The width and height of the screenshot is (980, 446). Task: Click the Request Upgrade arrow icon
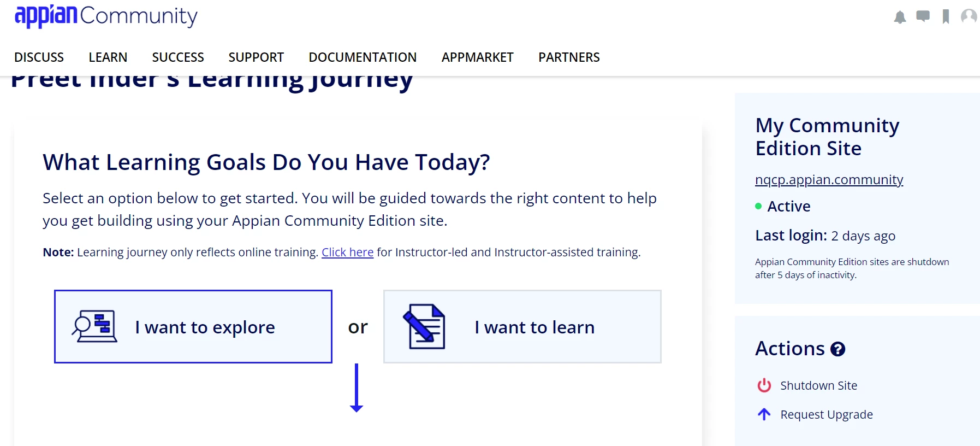coord(764,414)
